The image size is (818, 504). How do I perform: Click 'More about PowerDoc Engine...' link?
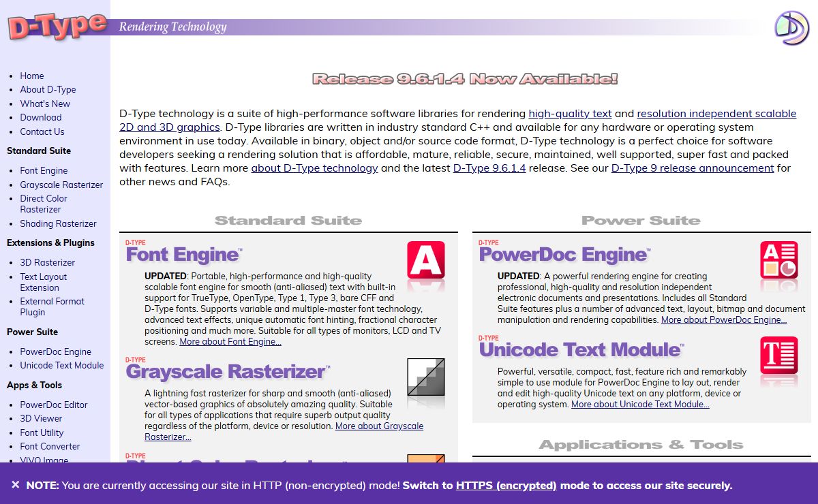pos(724,319)
